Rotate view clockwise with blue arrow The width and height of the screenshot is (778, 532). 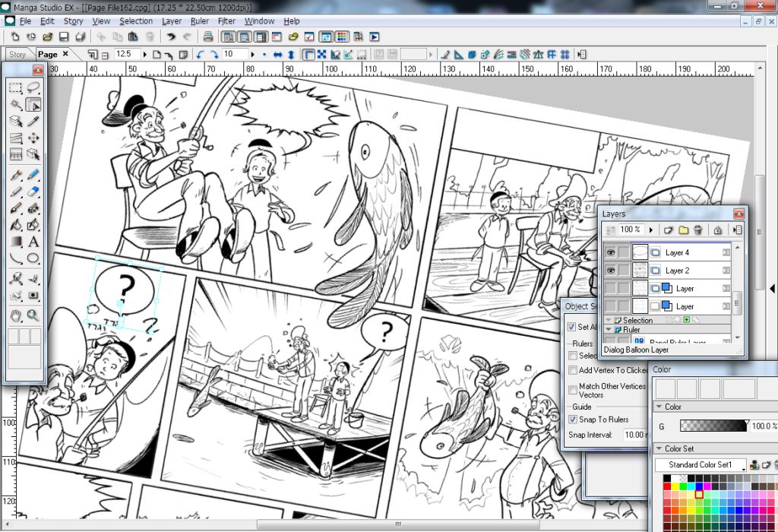[213, 55]
